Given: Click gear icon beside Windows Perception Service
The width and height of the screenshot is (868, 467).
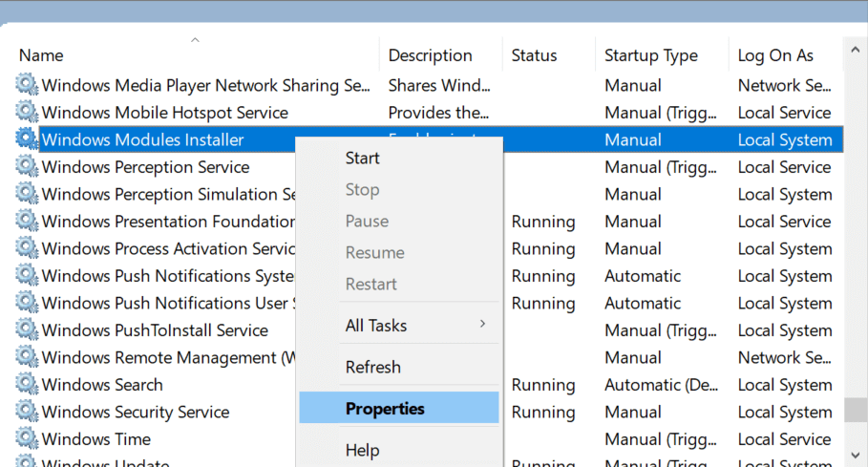Looking at the screenshot, I should pyautogui.click(x=26, y=167).
